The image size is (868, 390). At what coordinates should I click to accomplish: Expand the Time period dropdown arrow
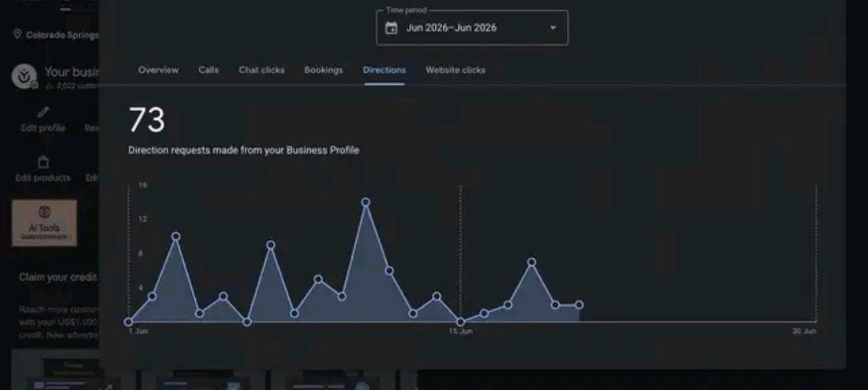553,28
